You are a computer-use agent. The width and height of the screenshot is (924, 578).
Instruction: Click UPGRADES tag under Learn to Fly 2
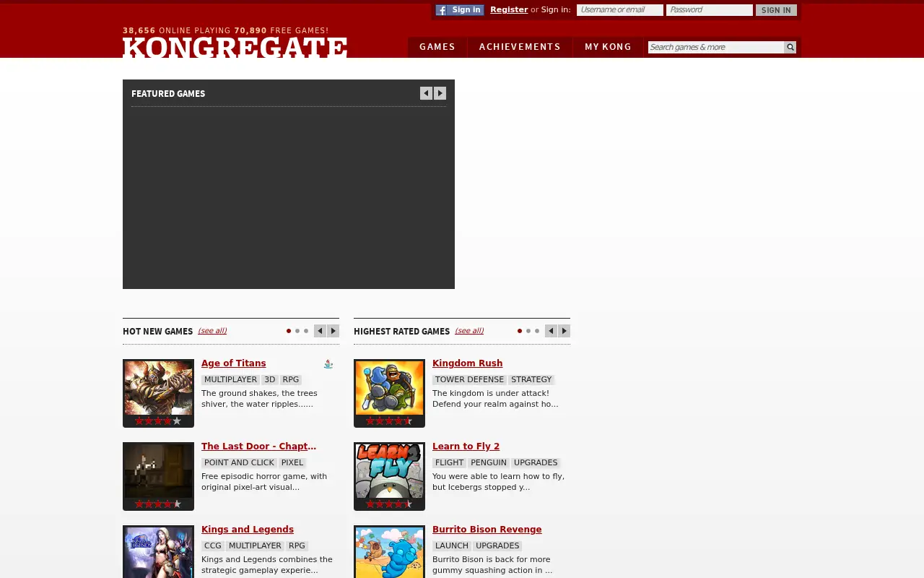tap(536, 463)
